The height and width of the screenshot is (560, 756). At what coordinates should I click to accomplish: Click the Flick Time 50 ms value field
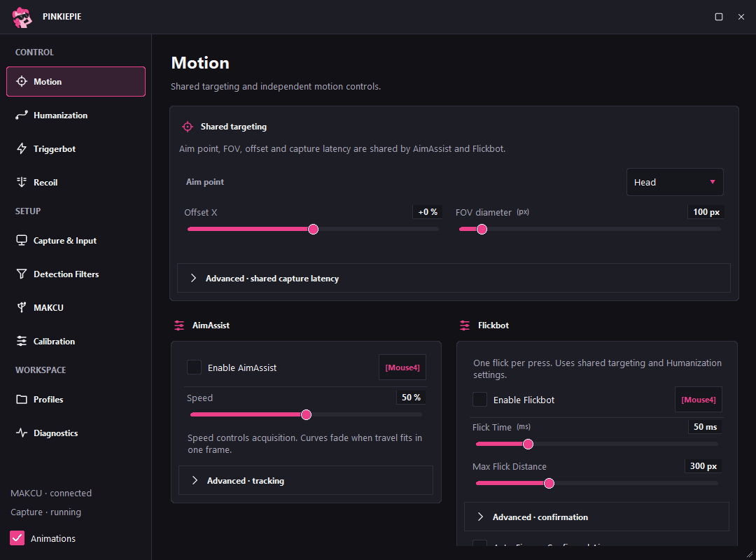click(705, 427)
